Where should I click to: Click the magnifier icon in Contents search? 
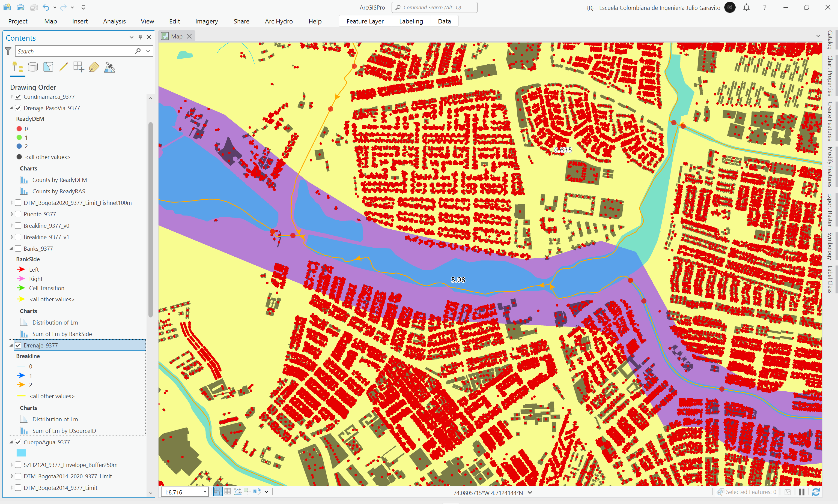138,51
